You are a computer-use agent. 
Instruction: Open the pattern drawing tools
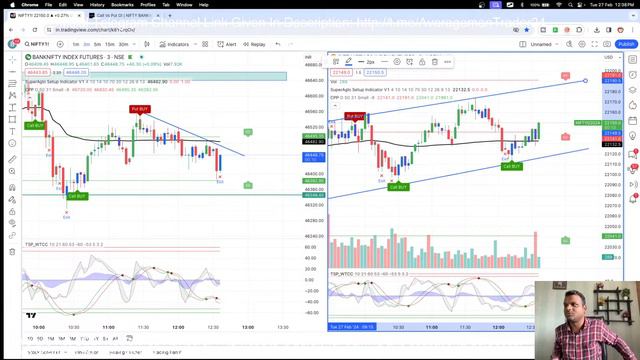coord(12,95)
